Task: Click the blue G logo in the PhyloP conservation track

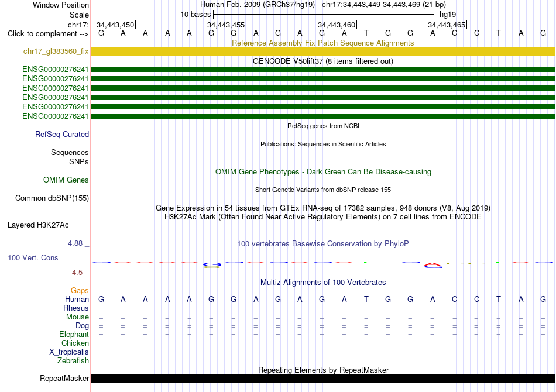Action: (212, 264)
